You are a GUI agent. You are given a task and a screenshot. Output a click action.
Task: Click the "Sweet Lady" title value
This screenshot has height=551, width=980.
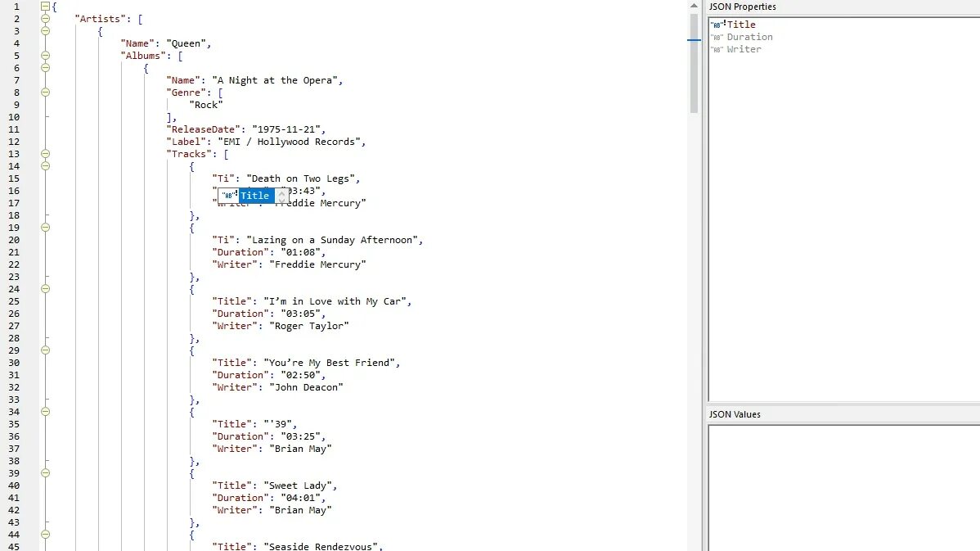(298, 486)
